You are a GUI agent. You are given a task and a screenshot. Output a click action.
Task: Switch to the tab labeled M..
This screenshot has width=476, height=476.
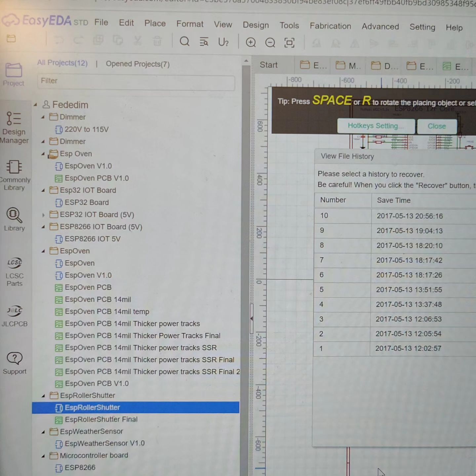tap(348, 66)
